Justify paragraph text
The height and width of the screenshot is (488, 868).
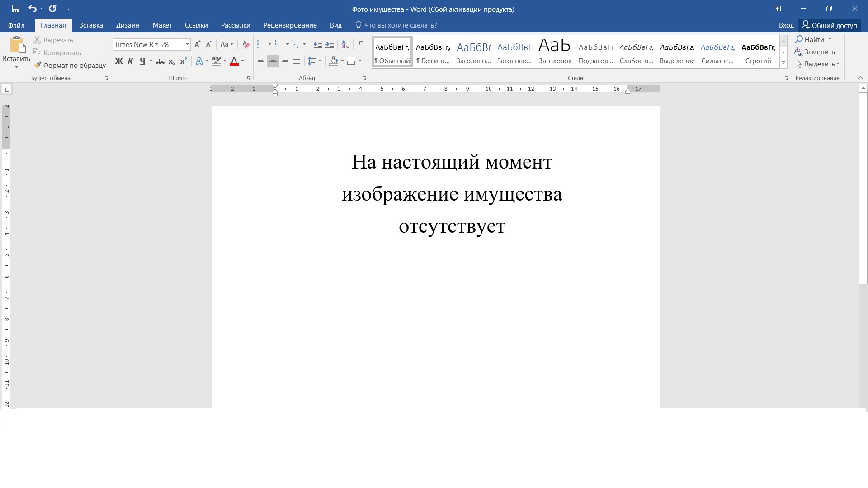[x=297, y=61]
